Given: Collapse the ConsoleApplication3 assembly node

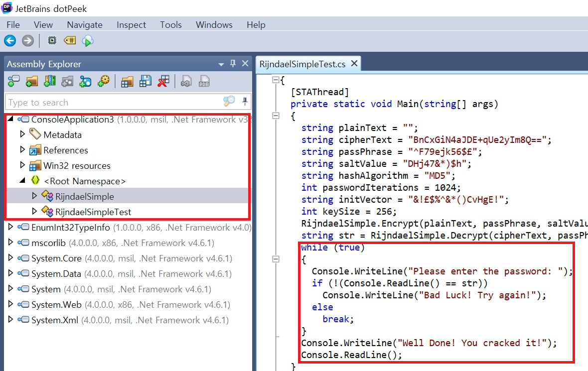Looking at the screenshot, I should (x=10, y=119).
